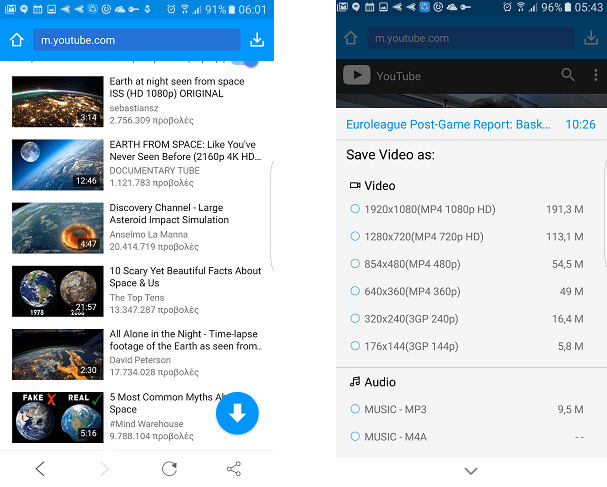Screen dimensions: 607x487
Task: Tap the Video camera section icon
Action: pos(355,185)
